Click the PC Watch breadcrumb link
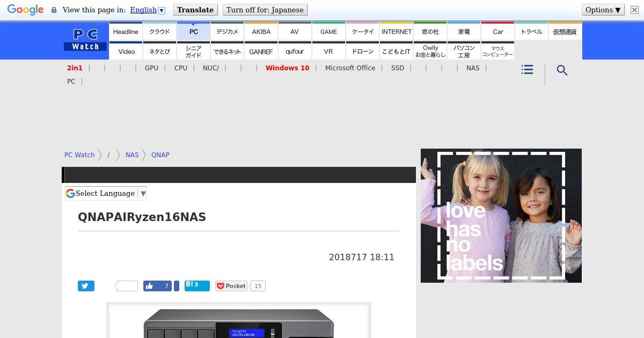This screenshot has width=644, height=338. (x=79, y=155)
